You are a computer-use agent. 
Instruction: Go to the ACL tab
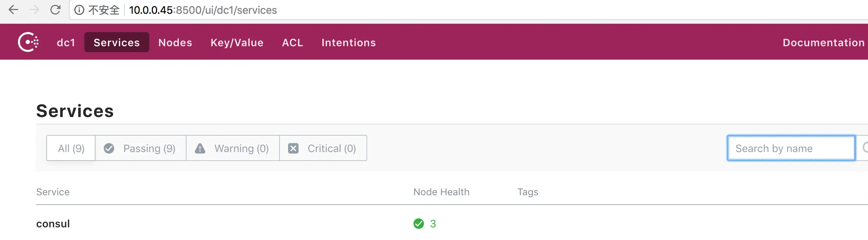293,42
